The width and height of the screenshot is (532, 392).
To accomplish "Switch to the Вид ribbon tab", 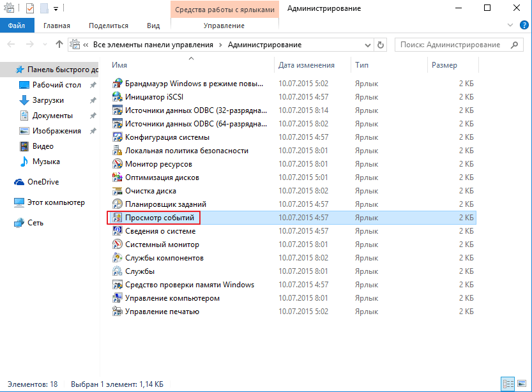I will (153, 26).
